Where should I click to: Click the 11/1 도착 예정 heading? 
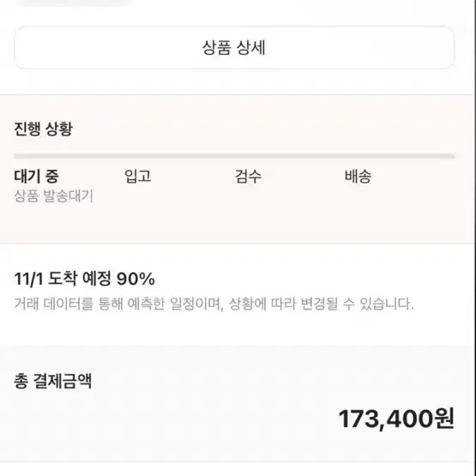(x=63, y=279)
